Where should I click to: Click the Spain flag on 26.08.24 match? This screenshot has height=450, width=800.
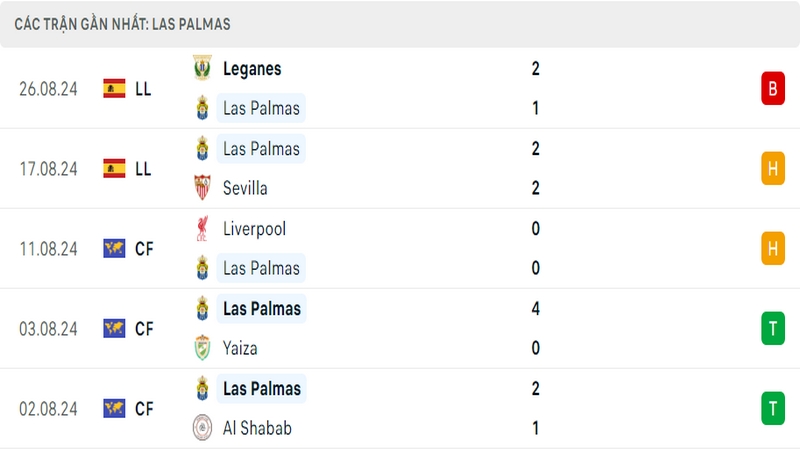pyautogui.click(x=114, y=88)
